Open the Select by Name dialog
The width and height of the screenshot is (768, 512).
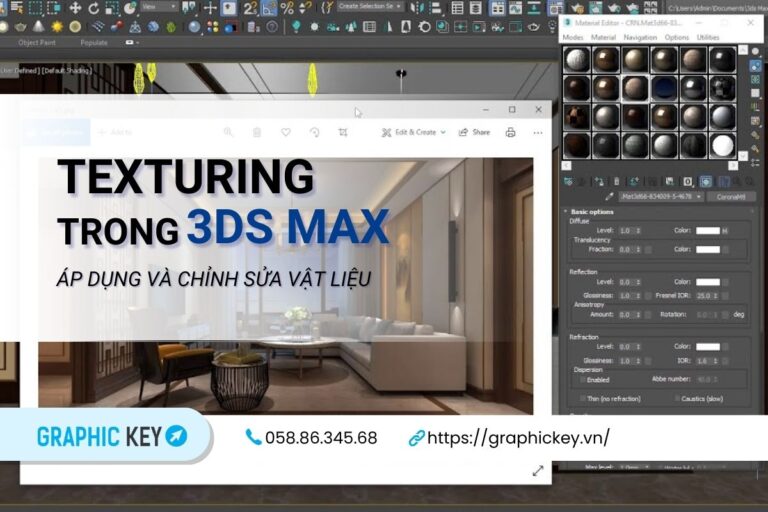tap(17, 8)
